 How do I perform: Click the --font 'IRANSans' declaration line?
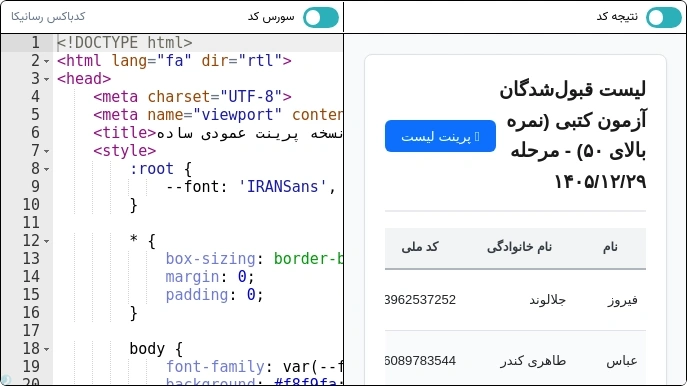point(251,187)
